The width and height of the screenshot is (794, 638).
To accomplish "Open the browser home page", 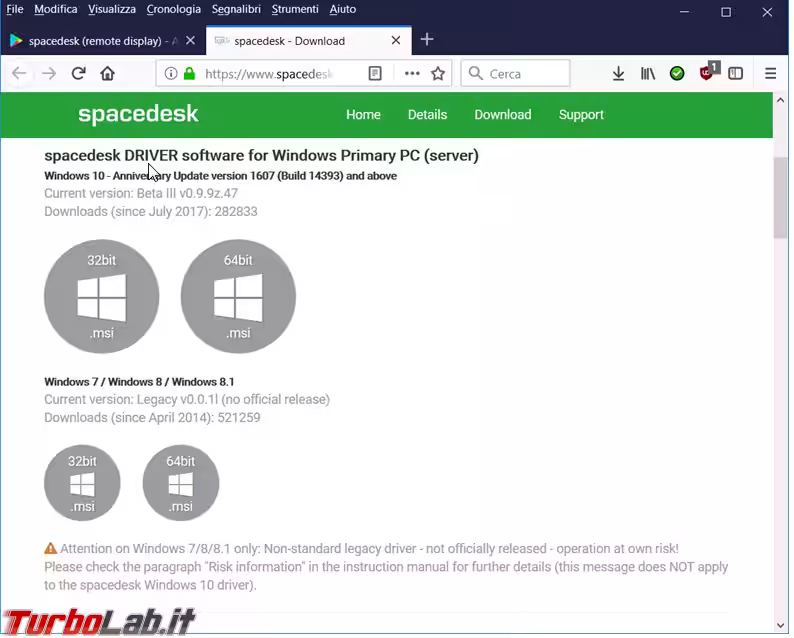I will 107,74.
